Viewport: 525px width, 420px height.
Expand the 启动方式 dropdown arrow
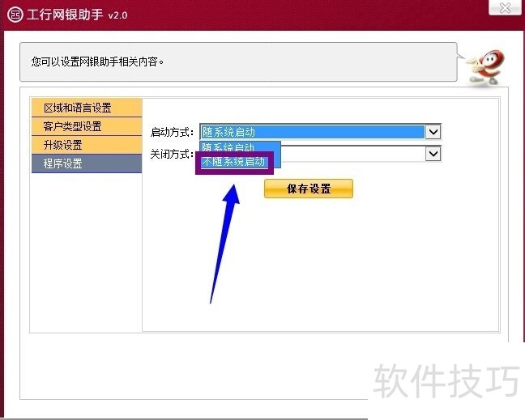[x=433, y=132]
